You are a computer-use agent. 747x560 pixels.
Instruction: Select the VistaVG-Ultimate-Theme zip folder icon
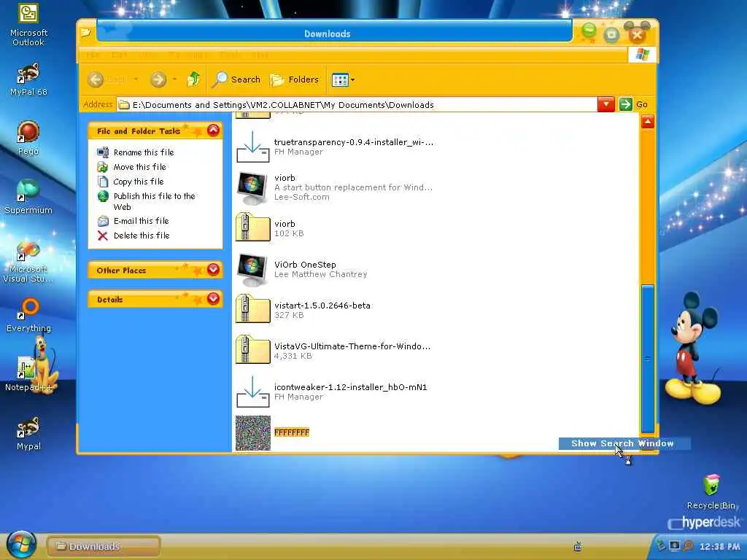pyautogui.click(x=253, y=349)
